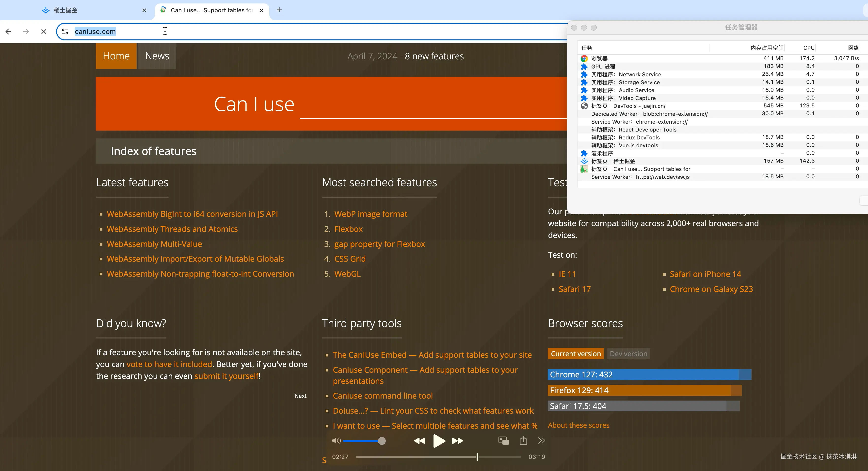The height and width of the screenshot is (471, 868).
Task: Open the IE 11 test link
Action: click(567, 274)
